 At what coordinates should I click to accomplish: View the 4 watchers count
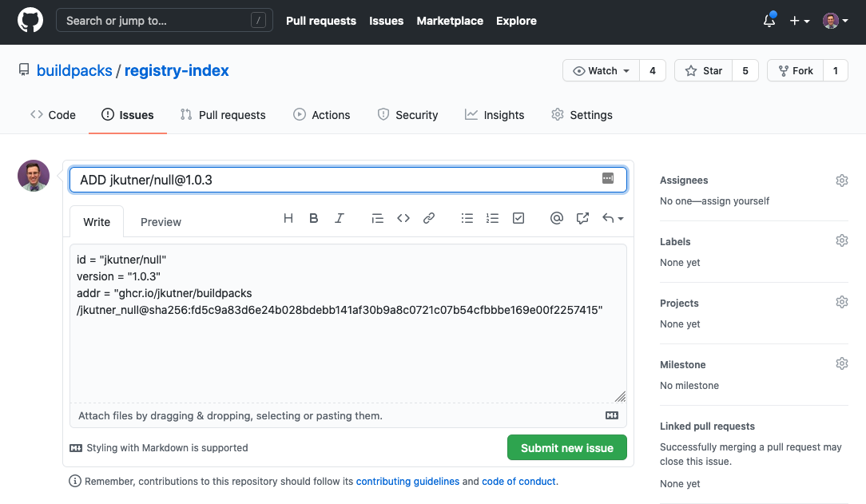[x=653, y=70]
